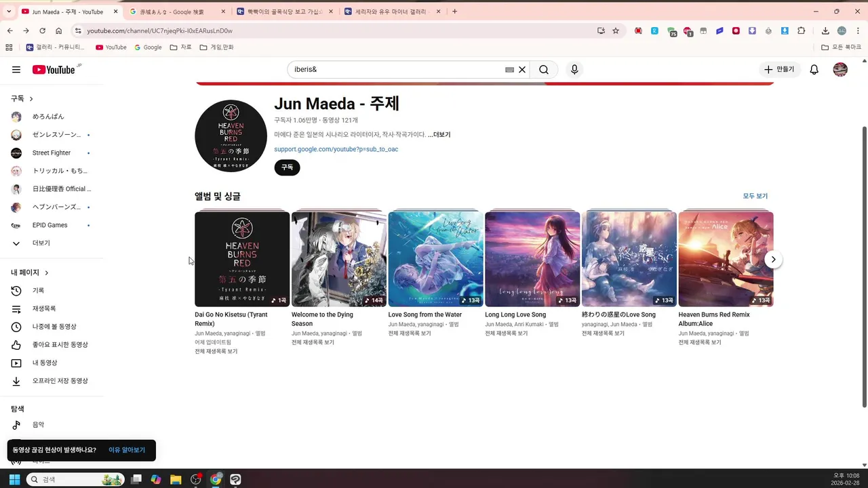Start voice search with the microphone icon
This screenshot has height=488, width=868.
[x=574, y=70]
